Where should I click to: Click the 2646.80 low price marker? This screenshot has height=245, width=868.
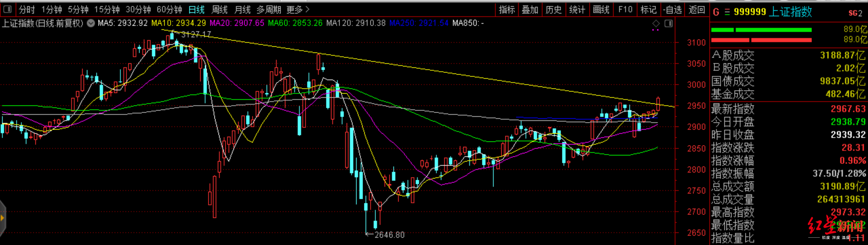[x=389, y=235]
